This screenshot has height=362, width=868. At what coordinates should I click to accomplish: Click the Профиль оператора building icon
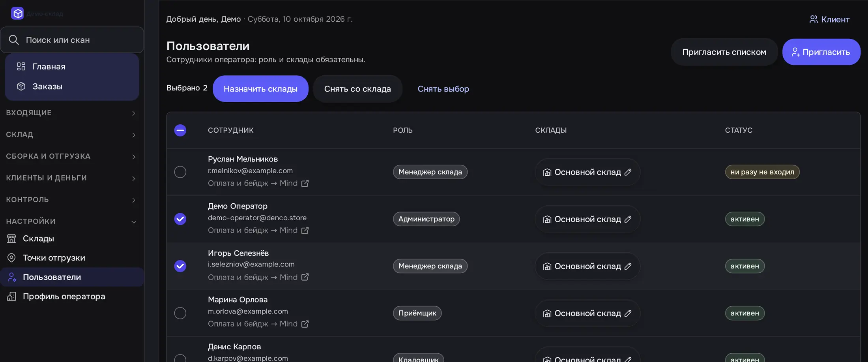[x=11, y=296]
